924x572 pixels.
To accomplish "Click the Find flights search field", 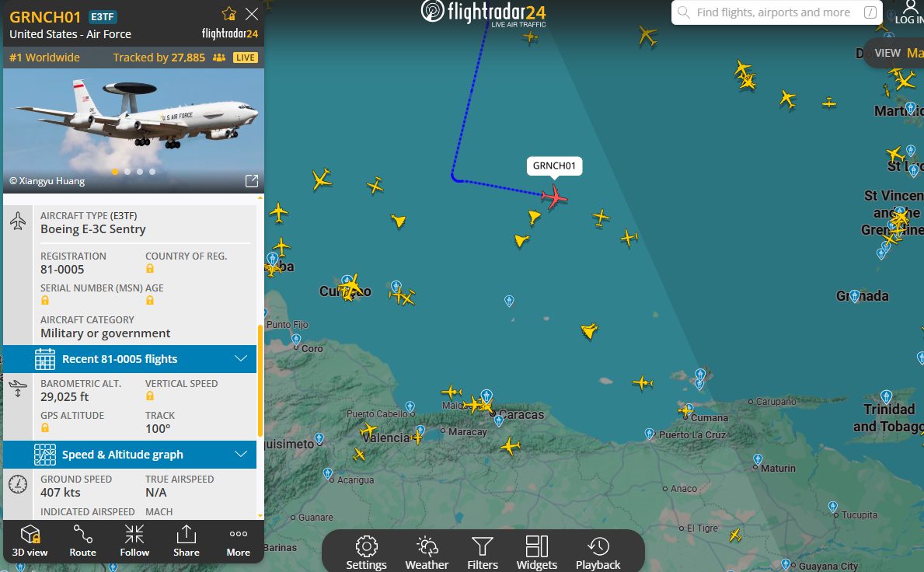I will point(776,12).
